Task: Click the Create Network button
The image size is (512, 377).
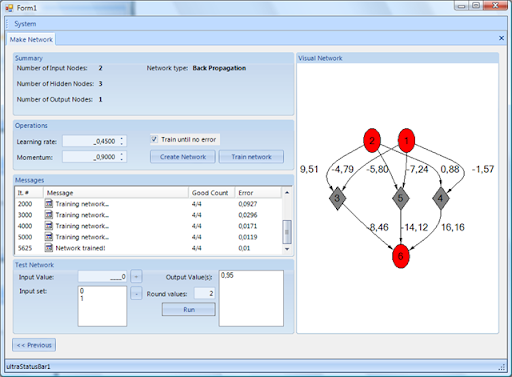Action: [x=183, y=157]
